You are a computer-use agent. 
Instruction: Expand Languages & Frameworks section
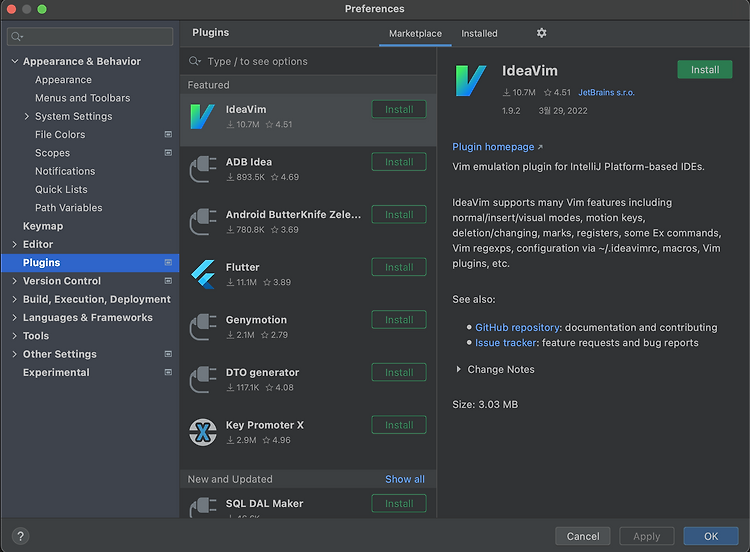pos(15,318)
